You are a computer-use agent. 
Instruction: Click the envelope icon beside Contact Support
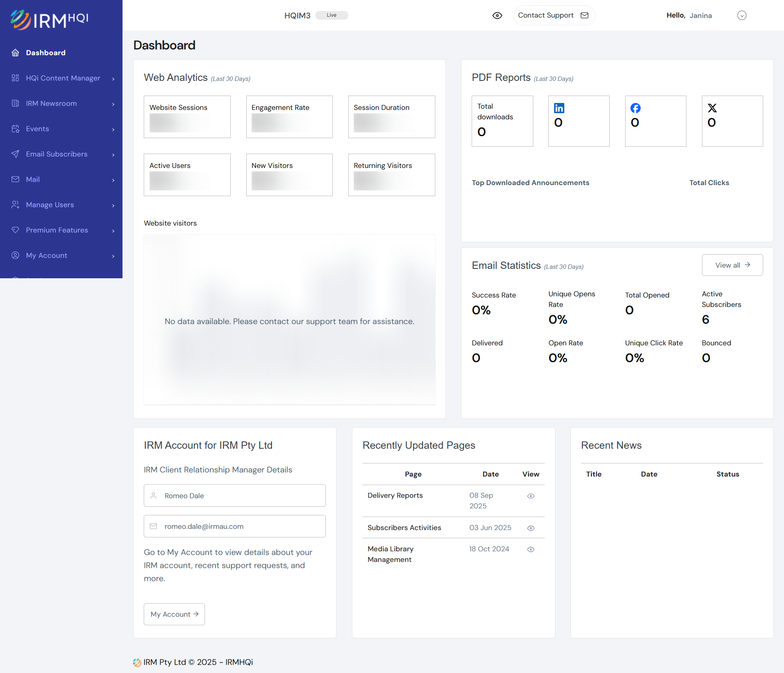(585, 15)
